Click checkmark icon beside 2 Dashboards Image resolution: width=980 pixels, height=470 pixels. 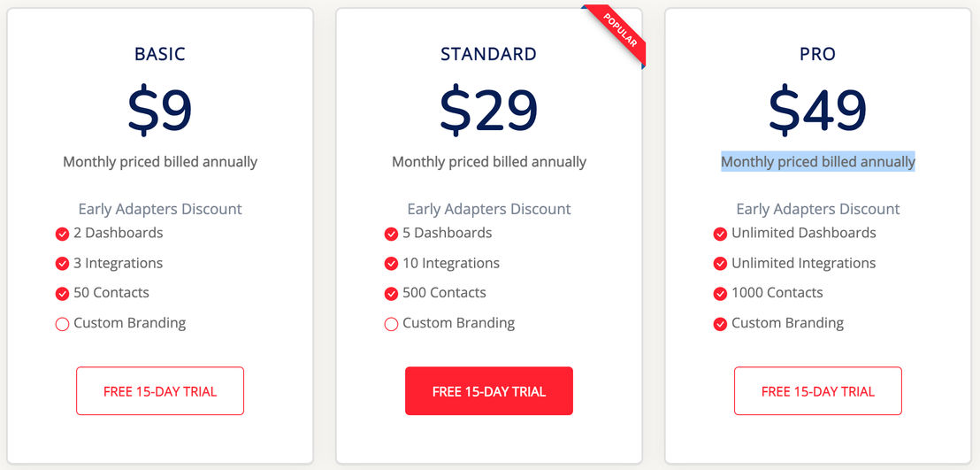62,234
